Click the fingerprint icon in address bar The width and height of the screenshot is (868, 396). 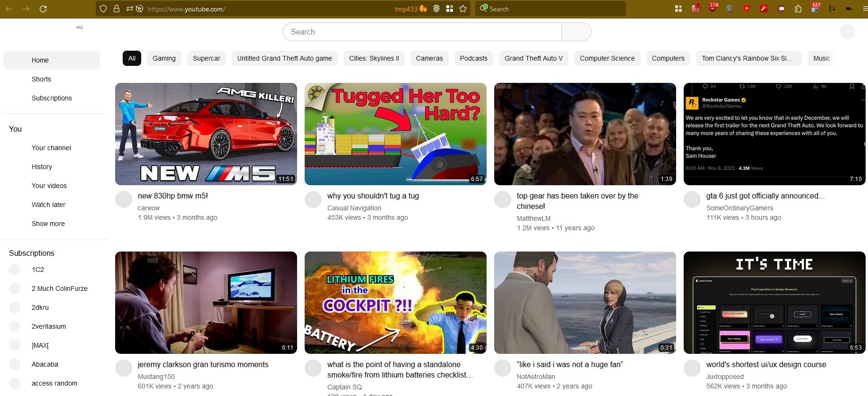coord(436,9)
